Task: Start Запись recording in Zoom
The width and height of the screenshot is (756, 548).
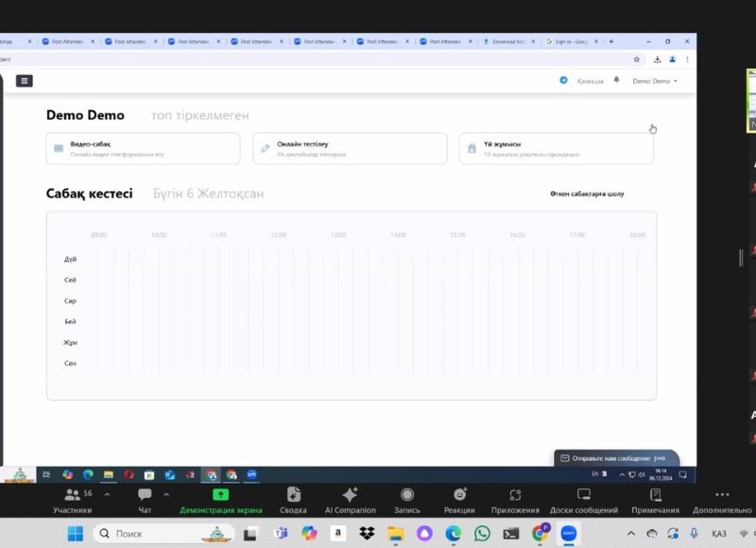Action: coord(407,500)
